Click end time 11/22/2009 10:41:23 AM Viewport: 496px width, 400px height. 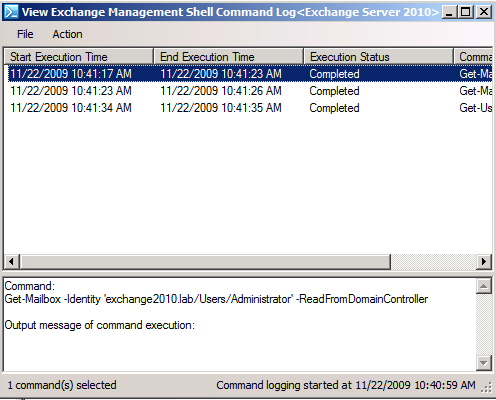[221, 74]
